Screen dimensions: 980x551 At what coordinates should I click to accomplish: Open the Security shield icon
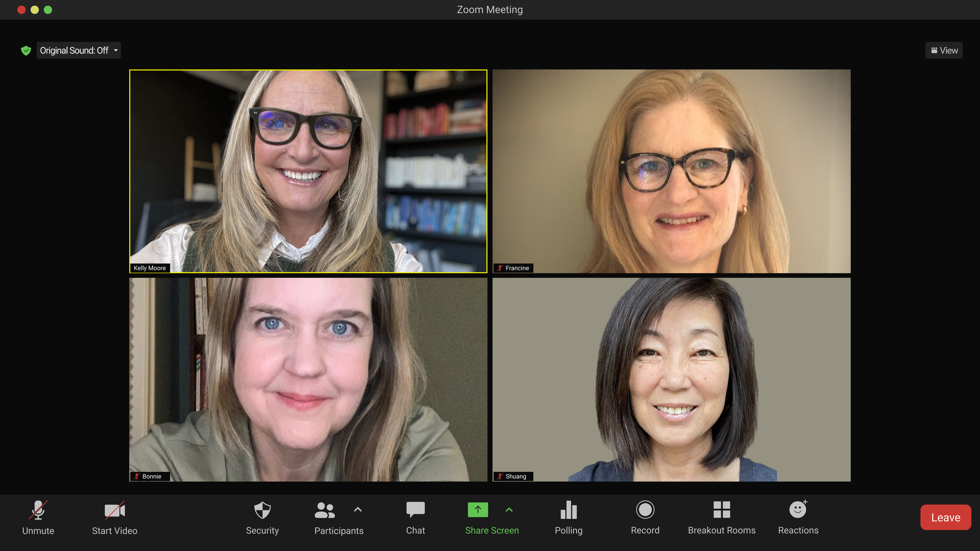pyautogui.click(x=262, y=510)
